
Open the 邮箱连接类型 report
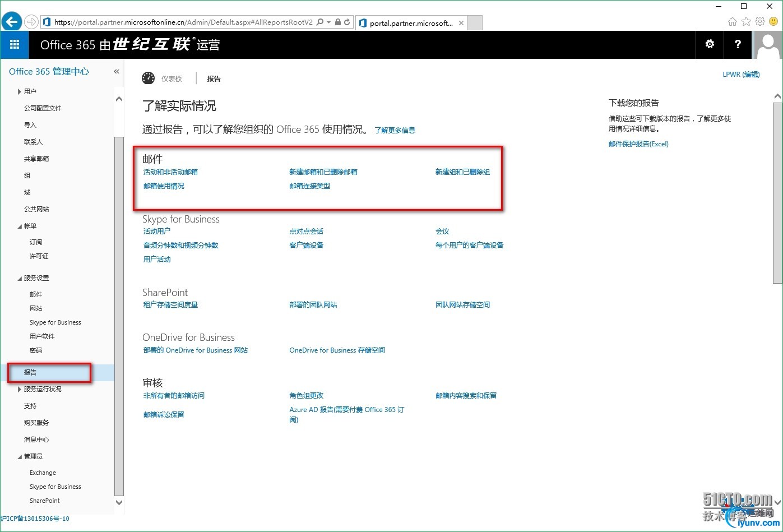310,186
